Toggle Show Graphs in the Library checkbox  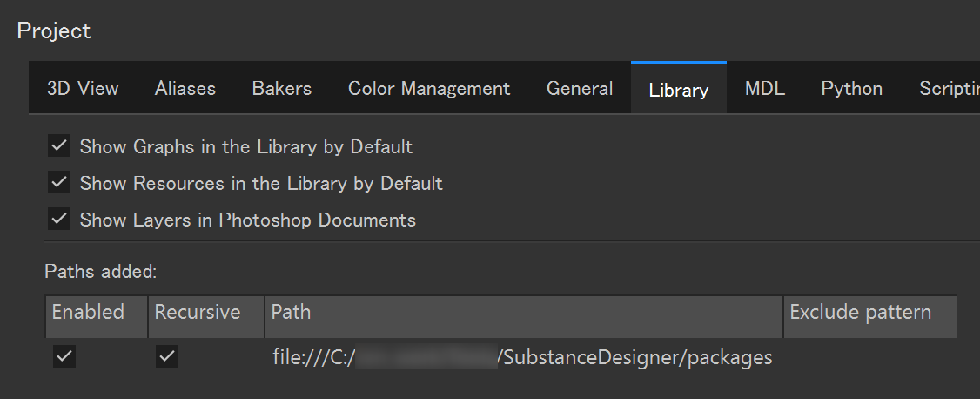[x=59, y=146]
